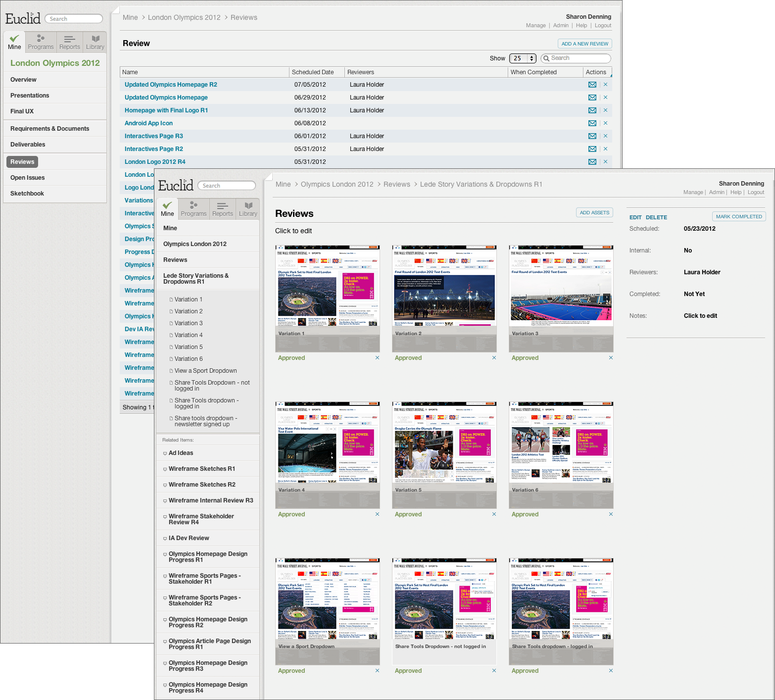Remove the View a Sport Dropdown asset
This screenshot has height=700, width=775.
pos(377,670)
